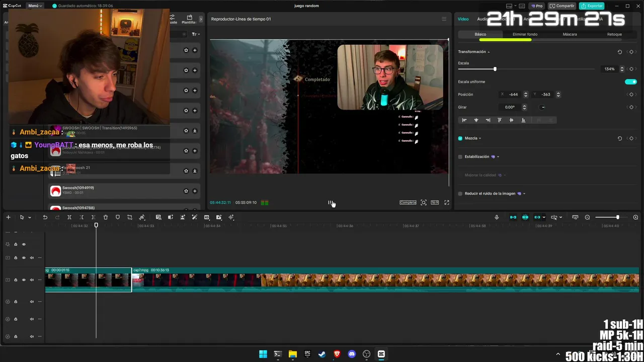Open File Explorer from the taskbar
644x362 pixels.
point(293,354)
